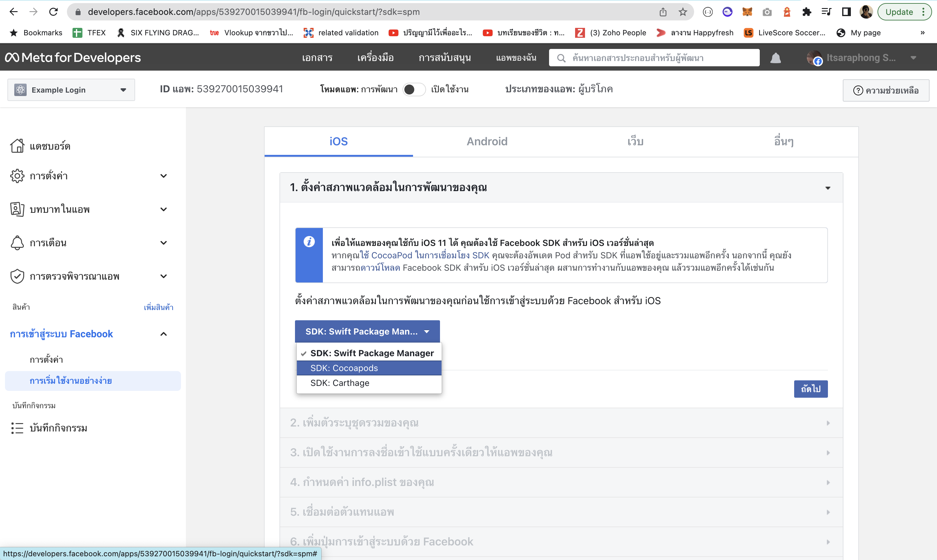Expand step 6 Facebook login button section
This screenshot has height=560, width=937.
point(561,542)
